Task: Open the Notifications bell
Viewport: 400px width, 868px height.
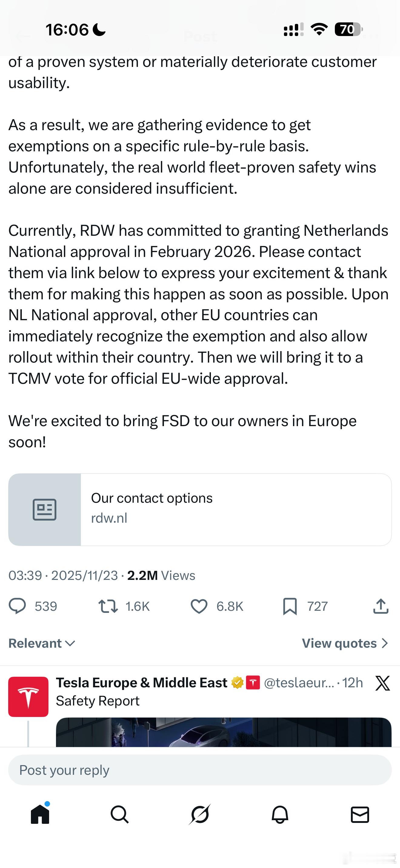Action: tap(280, 815)
